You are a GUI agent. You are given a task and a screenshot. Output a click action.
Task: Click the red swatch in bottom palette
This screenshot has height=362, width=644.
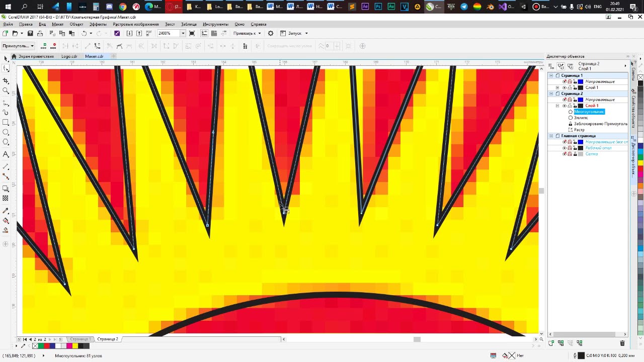click(x=47, y=346)
